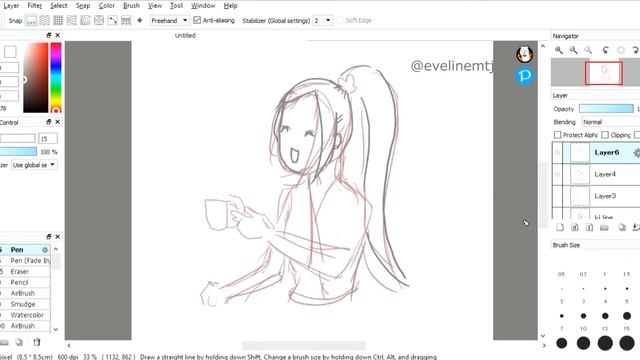
Task: Float the Brush Control panel
Action: coord(49,122)
